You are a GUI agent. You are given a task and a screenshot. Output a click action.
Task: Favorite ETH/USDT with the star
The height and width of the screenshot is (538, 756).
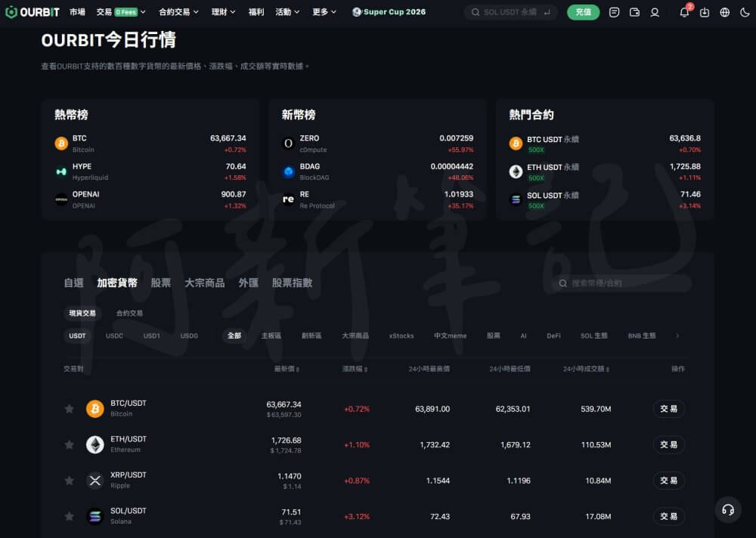pyautogui.click(x=70, y=444)
